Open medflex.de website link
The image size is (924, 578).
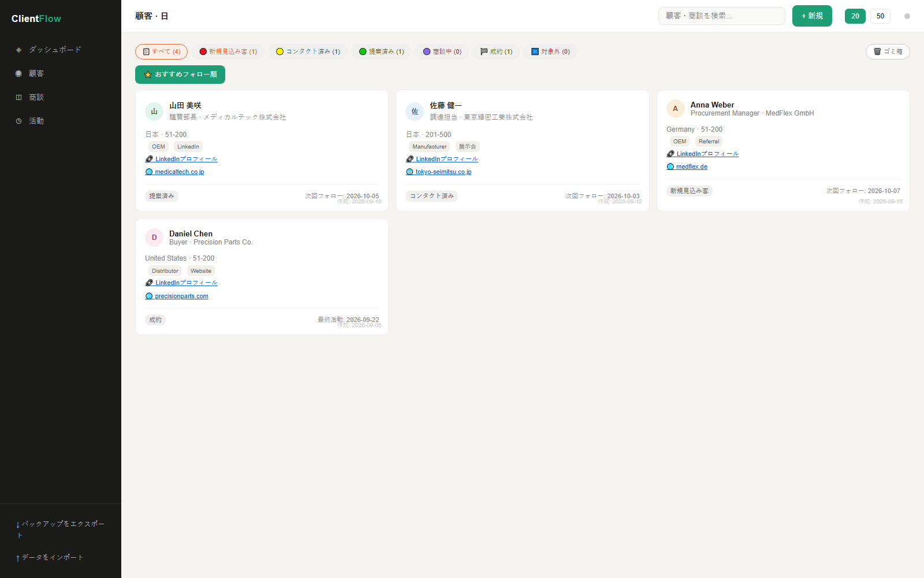pyautogui.click(x=687, y=166)
